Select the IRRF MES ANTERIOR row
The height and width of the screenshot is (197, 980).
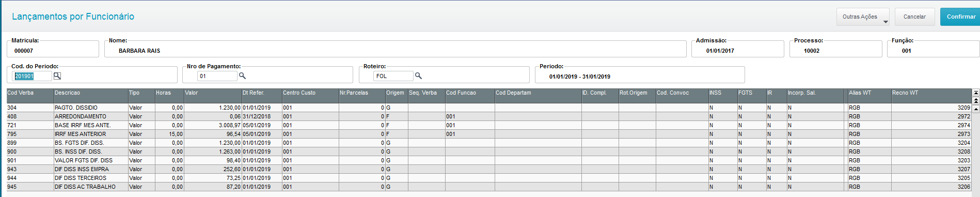489,134
